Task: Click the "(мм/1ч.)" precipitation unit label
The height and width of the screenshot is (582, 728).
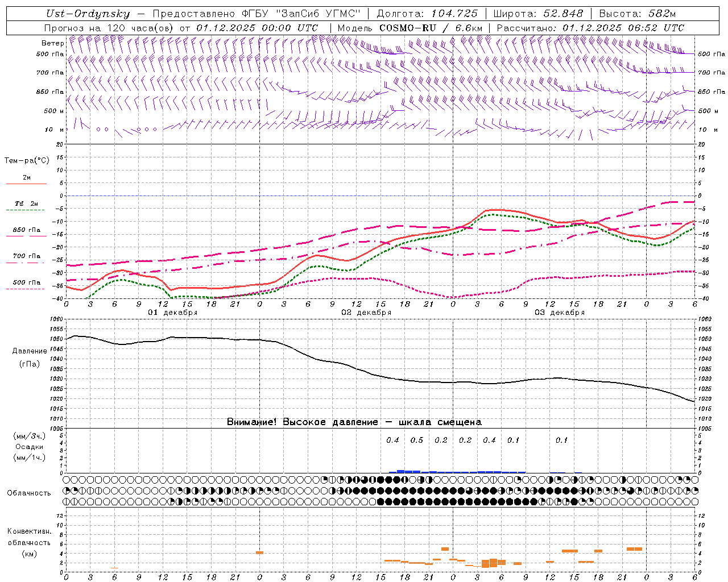Action: (x=30, y=458)
